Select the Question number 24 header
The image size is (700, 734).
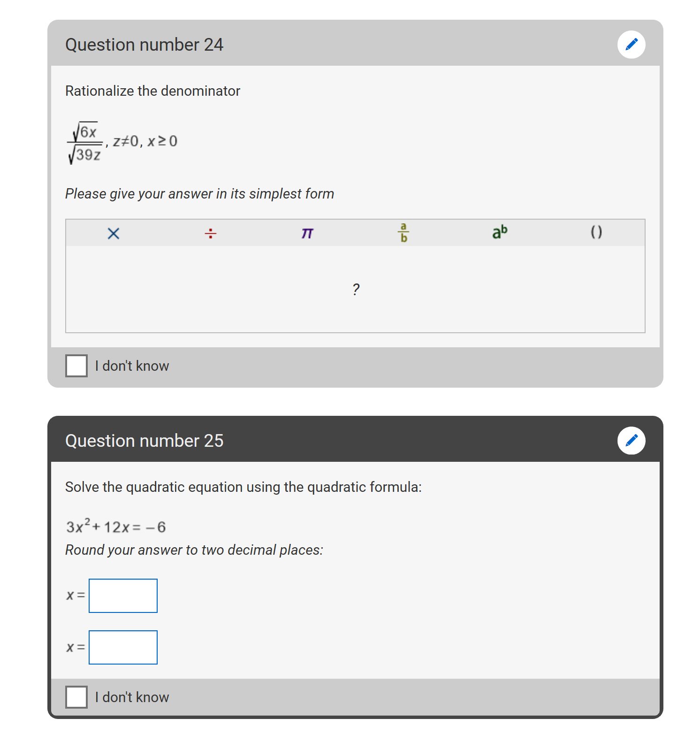(145, 45)
